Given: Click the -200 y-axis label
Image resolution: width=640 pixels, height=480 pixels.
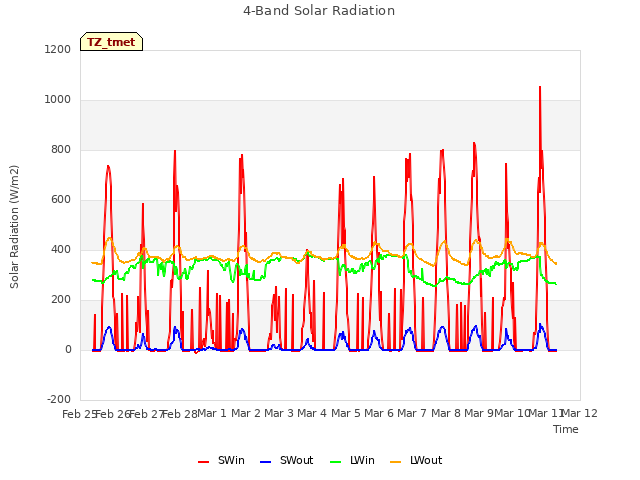Looking at the screenshot, I should pyautogui.click(x=59, y=399).
